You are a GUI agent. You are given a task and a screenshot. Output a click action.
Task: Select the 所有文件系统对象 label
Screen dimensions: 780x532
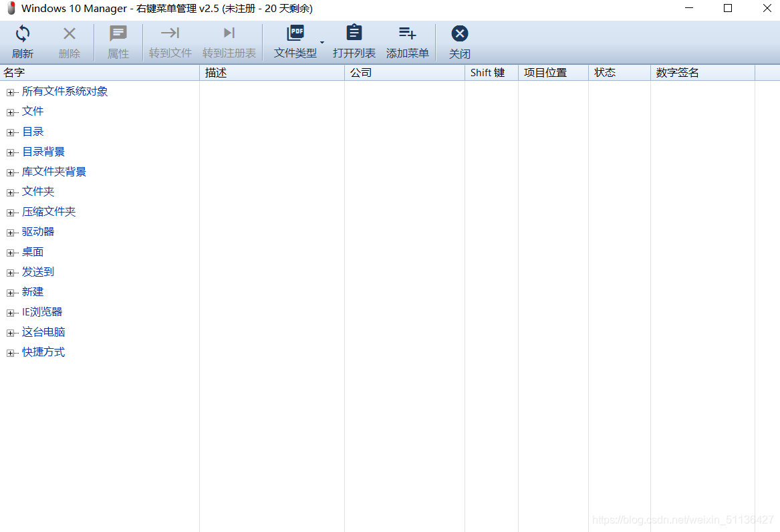click(x=65, y=92)
